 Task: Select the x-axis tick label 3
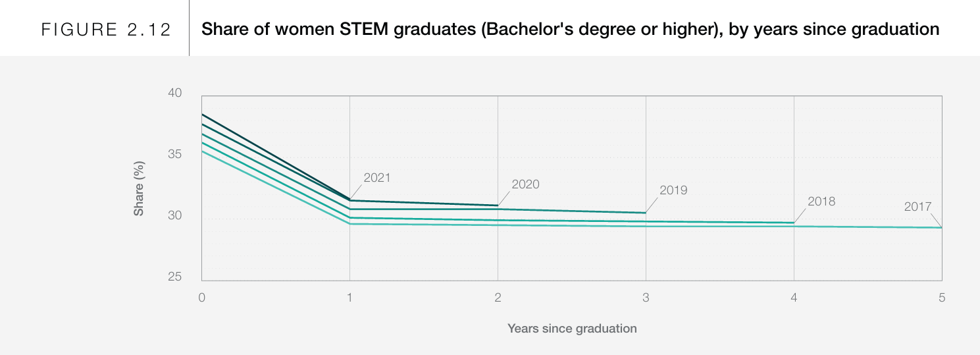[646, 298]
